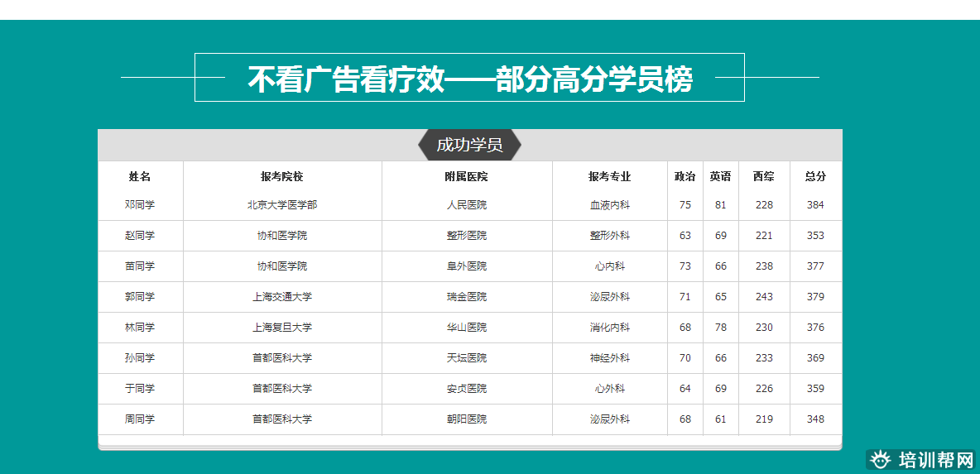Select the name 周同学 in the last row
980x474 pixels.
click(x=140, y=419)
